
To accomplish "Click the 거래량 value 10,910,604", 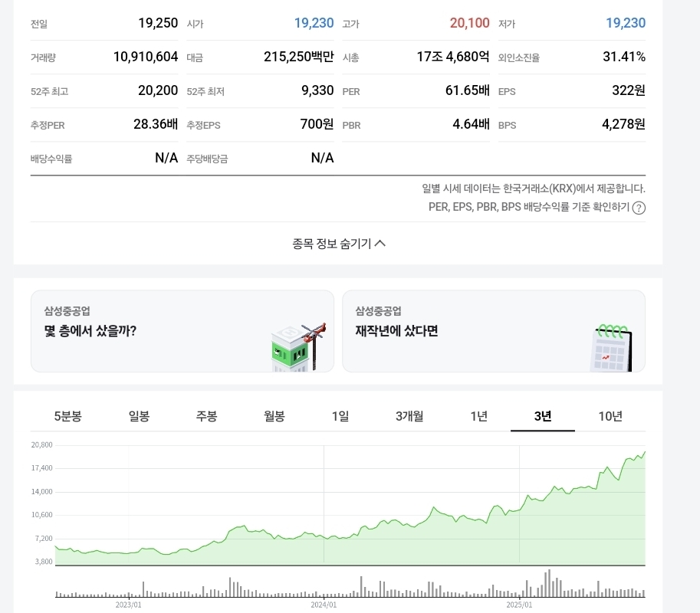I will [x=146, y=57].
